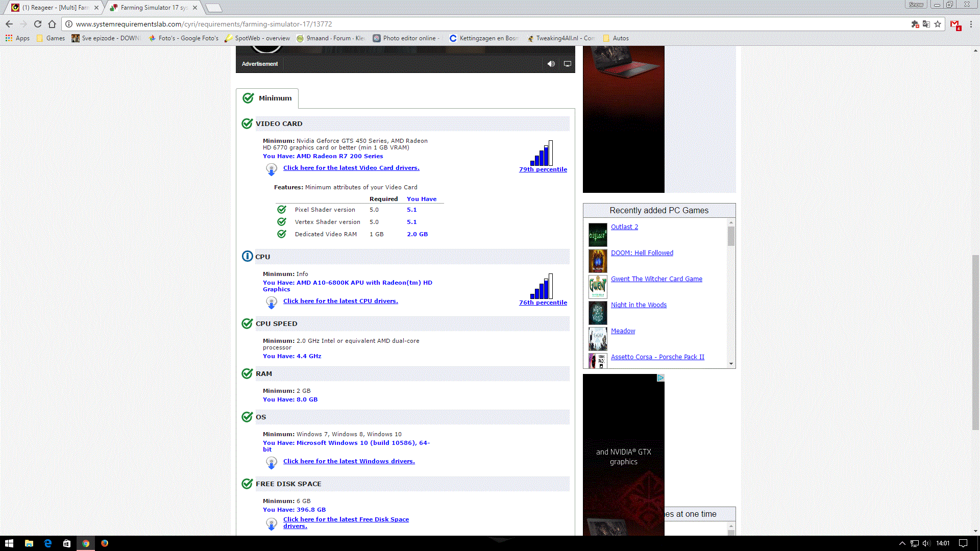Viewport: 980px width, 551px height.
Task: Open Meadow game link
Action: click(x=623, y=331)
